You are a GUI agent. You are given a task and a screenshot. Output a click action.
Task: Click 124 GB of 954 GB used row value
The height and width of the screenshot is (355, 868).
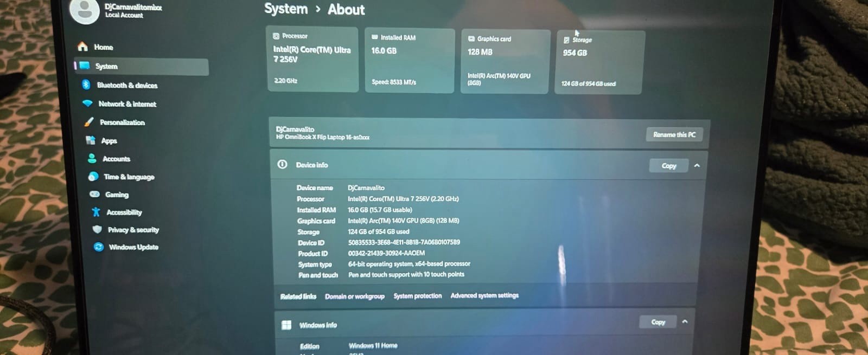(x=379, y=231)
